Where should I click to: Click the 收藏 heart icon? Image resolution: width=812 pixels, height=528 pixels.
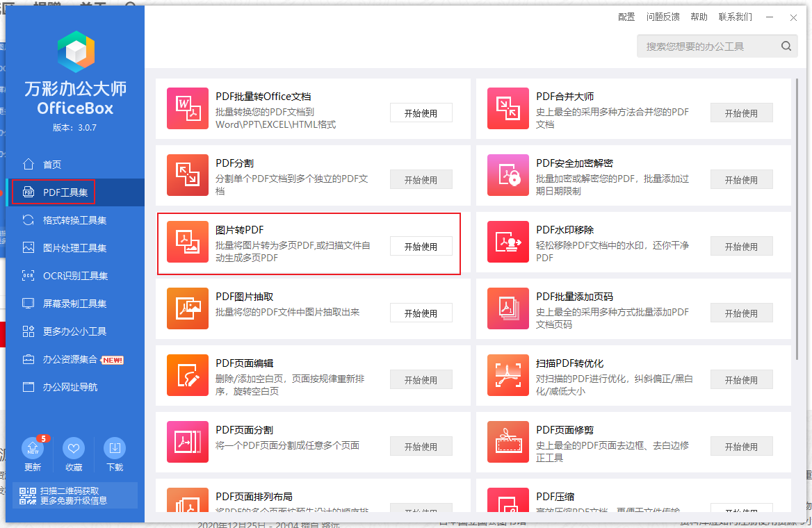tap(74, 448)
